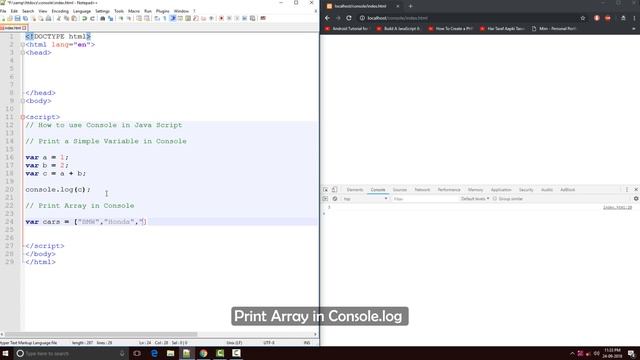Open the 'Android Tutorial' bookmark
This screenshot has height=360, width=640.
coord(347,29)
